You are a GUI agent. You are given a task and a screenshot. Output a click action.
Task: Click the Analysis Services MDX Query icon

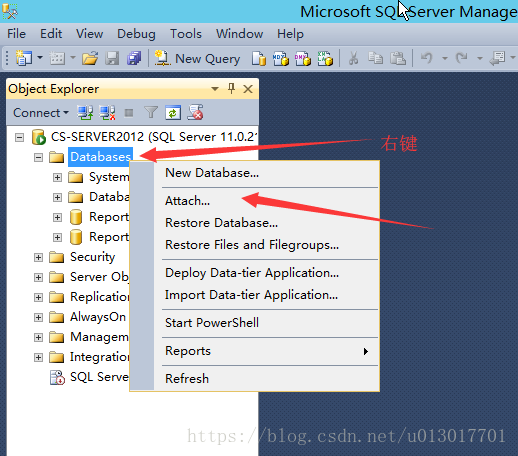tap(281, 58)
